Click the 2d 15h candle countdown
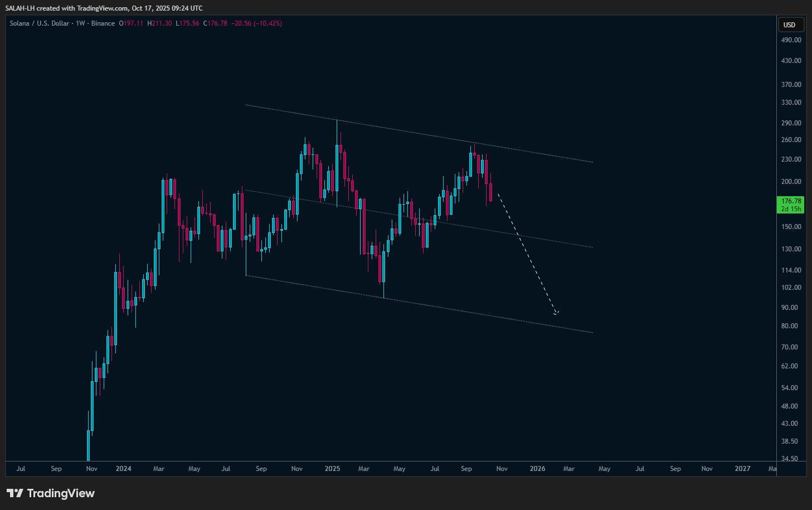 click(791, 209)
